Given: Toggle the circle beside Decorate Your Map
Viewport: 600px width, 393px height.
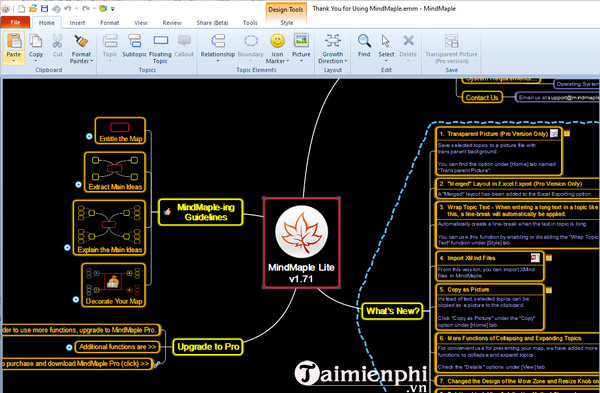Looking at the screenshot, I should tap(76, 299).
